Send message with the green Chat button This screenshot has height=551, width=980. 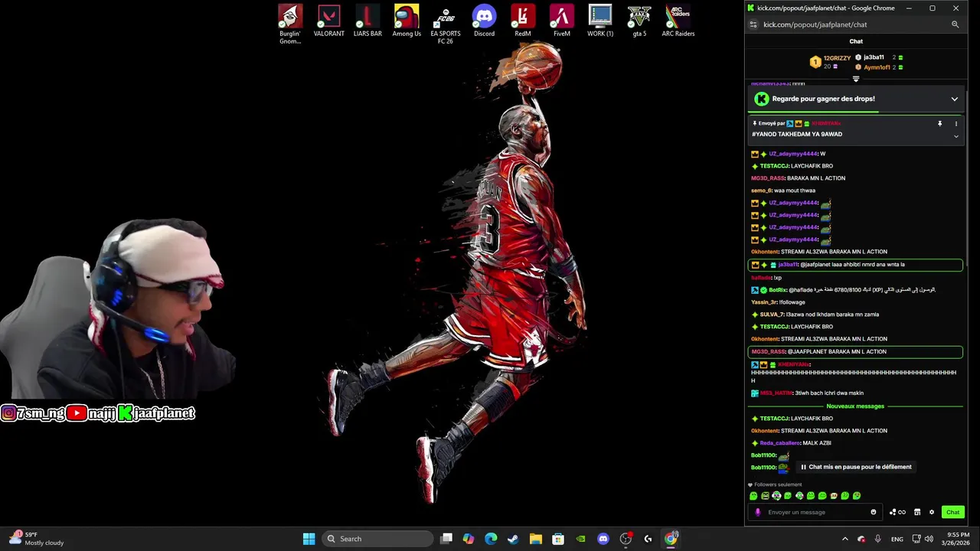(x=952, y=512)
